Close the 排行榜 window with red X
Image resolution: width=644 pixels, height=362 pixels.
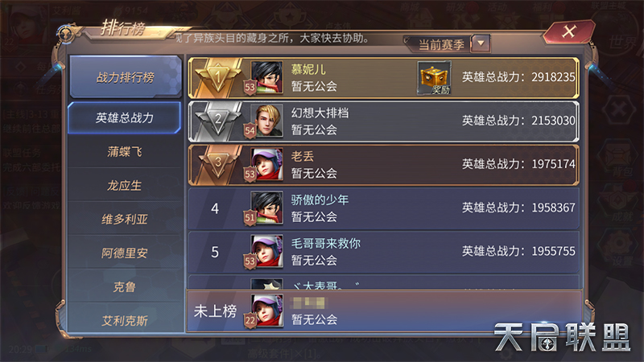[x=569, y=31]
